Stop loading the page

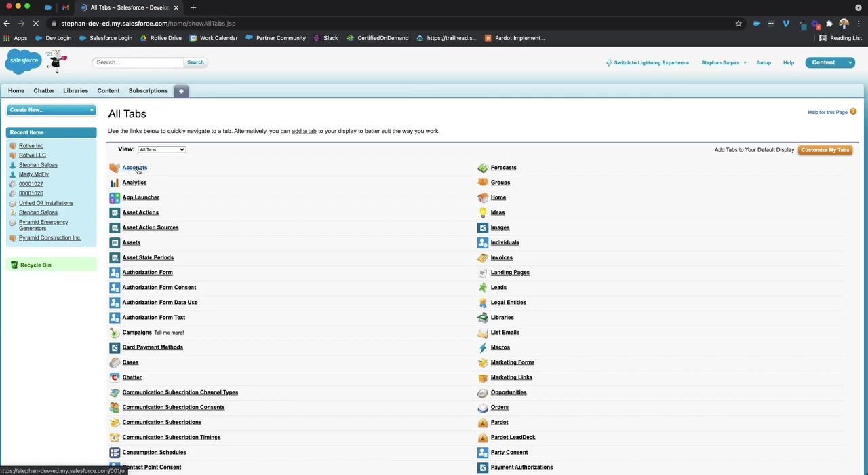point(36,24)
